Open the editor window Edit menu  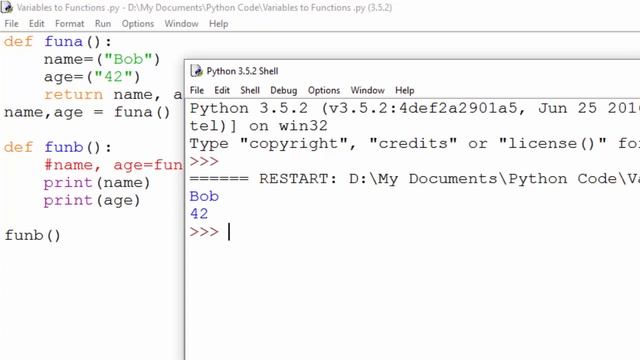pos(36,24)
